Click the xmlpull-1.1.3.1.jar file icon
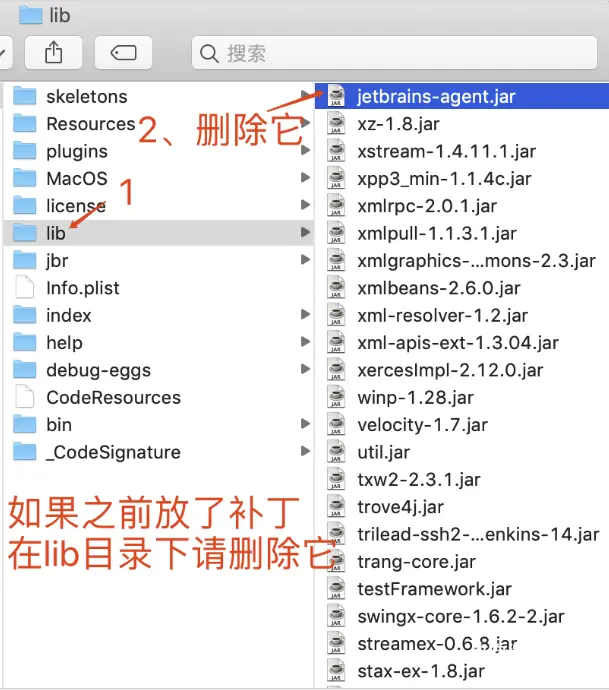609x690 pixels. pos(336,233)
